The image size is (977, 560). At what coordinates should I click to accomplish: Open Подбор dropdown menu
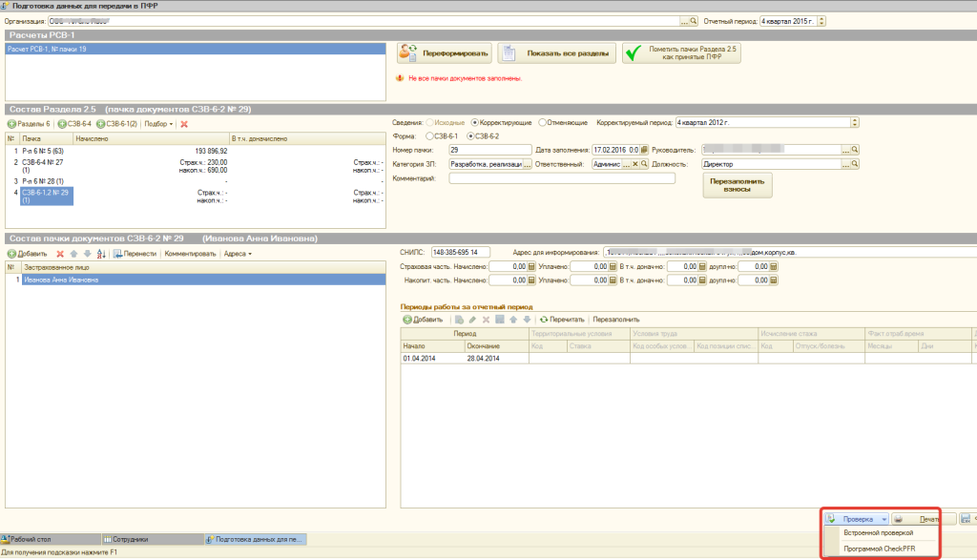click(x=158, y=124)
